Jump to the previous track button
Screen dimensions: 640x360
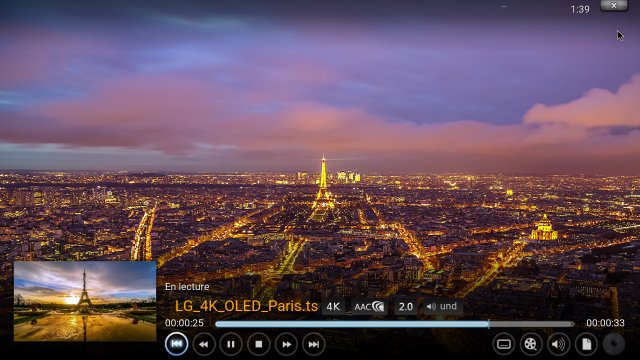(176, 344)
